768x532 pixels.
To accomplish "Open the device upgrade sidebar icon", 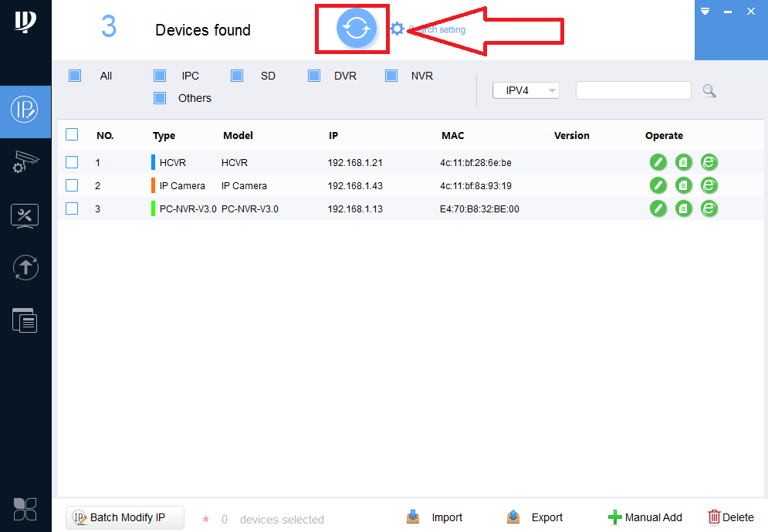I will (x=25, y=268).
